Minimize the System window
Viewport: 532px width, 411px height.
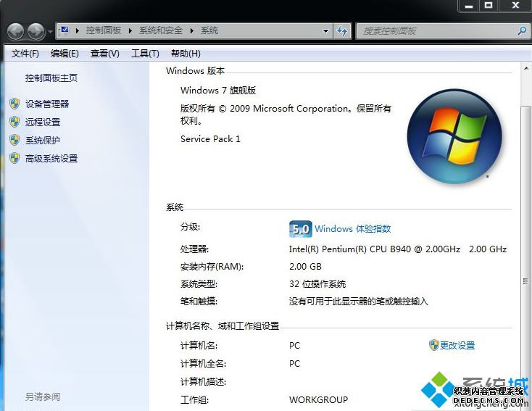coord(469,6)
